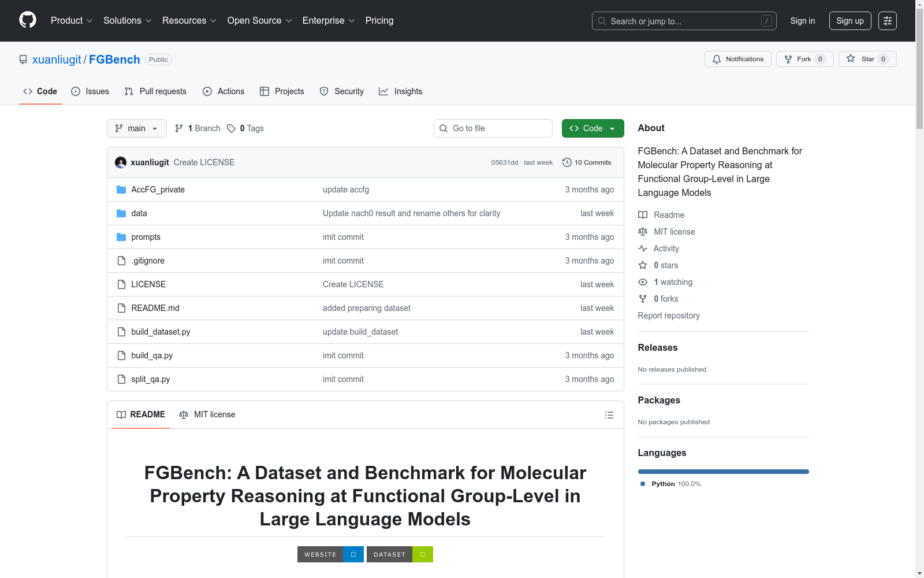Click the search magnifier icon in header
Viewport: 924px width, 578px height.
[602, 21]
